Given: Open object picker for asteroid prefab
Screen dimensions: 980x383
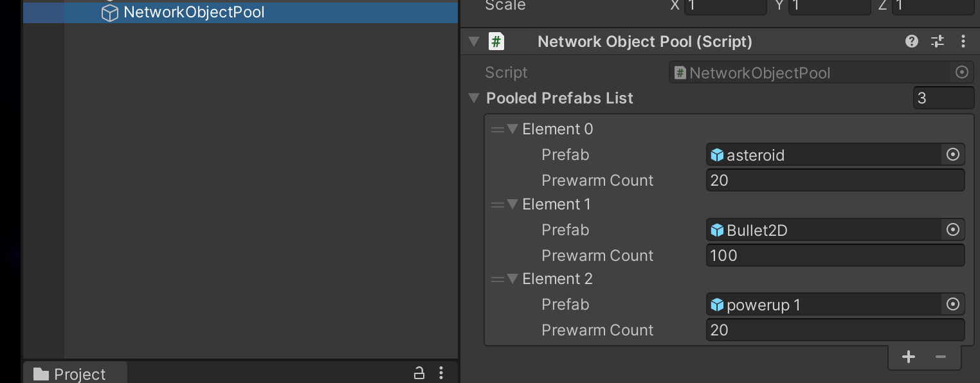Looking at the screenshot, I should (953, 155).
